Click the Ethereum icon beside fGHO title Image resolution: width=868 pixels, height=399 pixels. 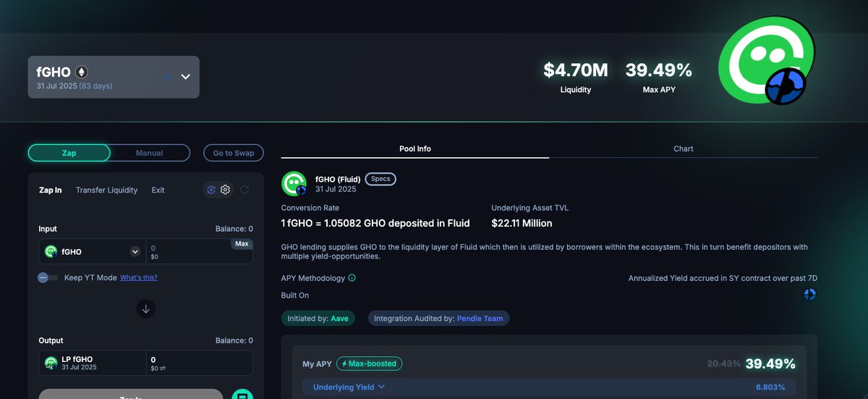point(82,72)
